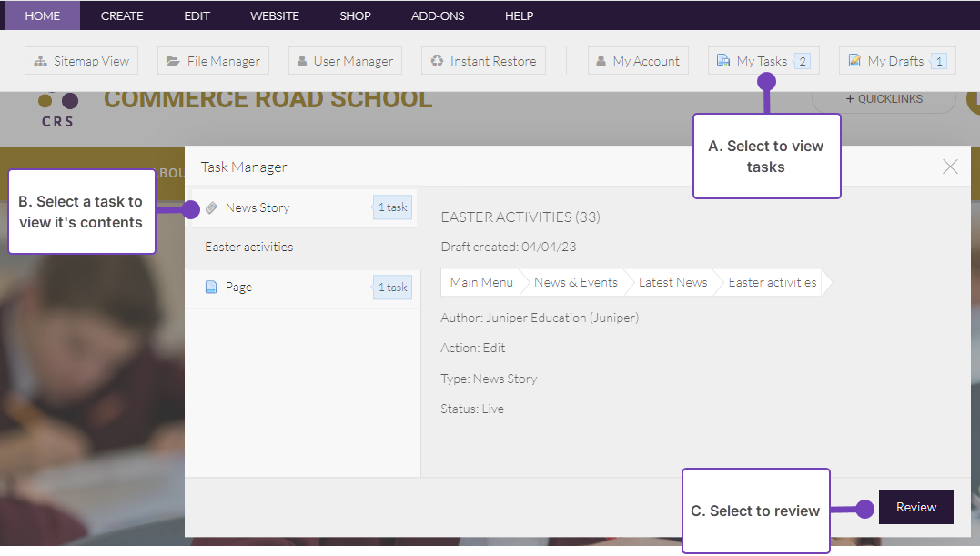Viewport: 980px width, 556px height.
Task: Open the ADD-ONS menu
Action: 437,15
